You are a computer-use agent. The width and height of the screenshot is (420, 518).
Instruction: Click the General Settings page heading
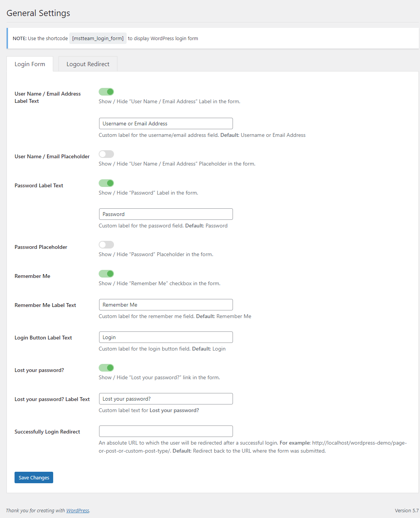[x=38, y=13]
